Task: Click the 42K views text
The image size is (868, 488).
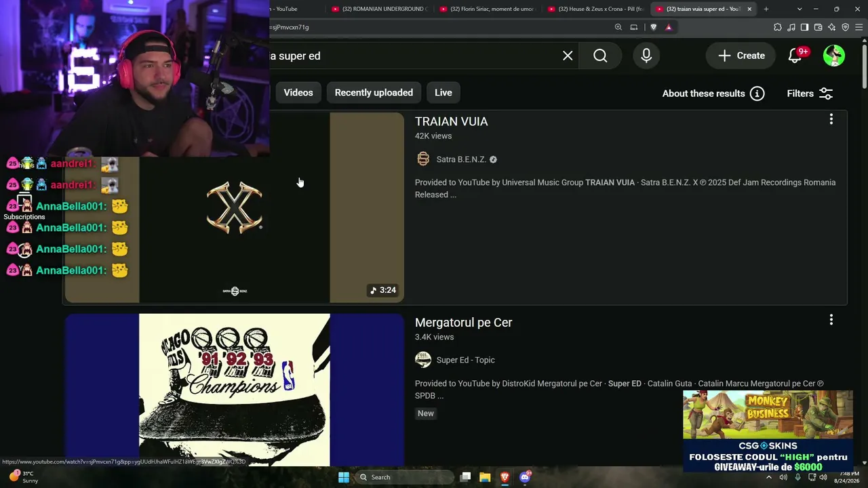Action: [433, 136]
